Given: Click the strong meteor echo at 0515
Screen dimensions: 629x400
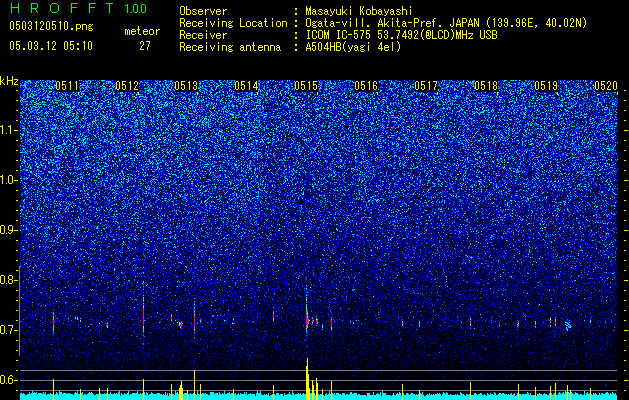Looking at the screenshot, I should tap(307, 319).
